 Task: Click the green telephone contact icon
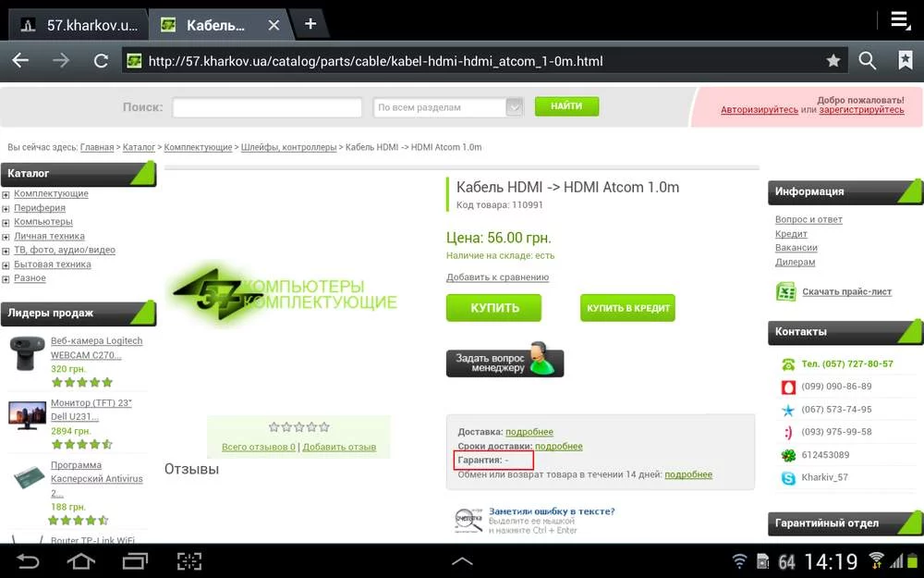[788, 364]
